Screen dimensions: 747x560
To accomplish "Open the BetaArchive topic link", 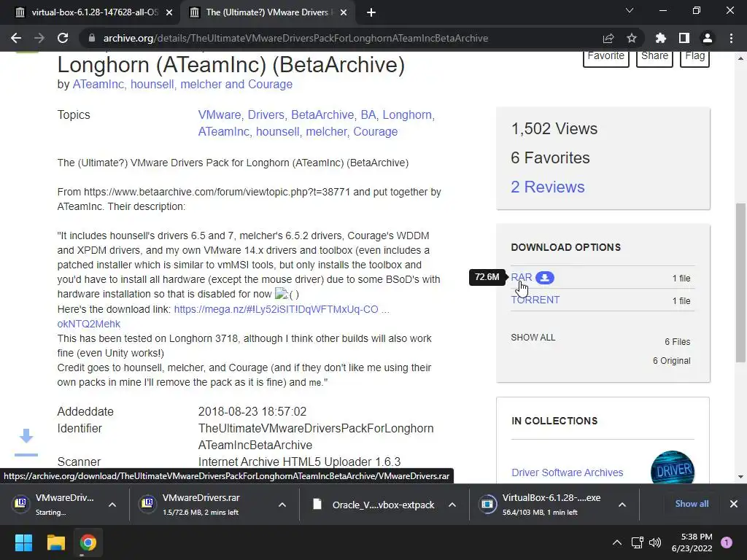I will 322,114.
